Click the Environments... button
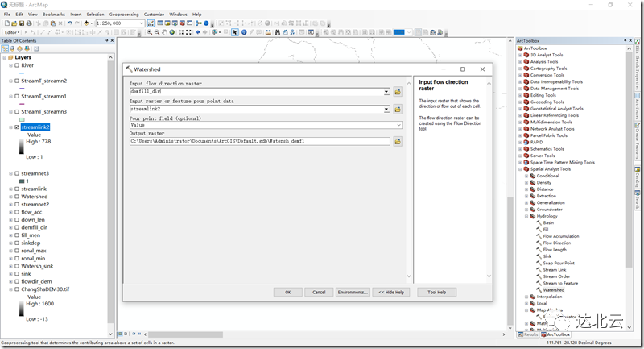 click(x=353, y=293)
